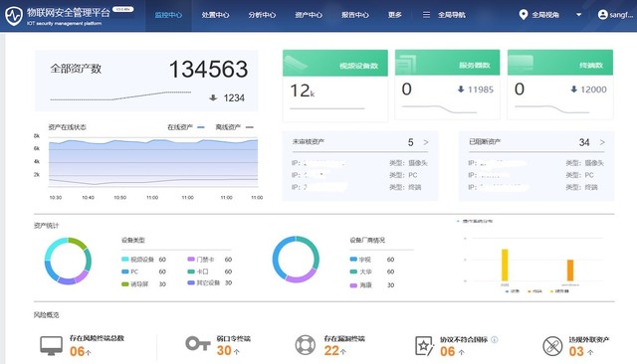Screen dimensions: 637x364
Task: Toggle the 视频设备 legend swatch
Action: pyautogui.click(x=125, y=259)
